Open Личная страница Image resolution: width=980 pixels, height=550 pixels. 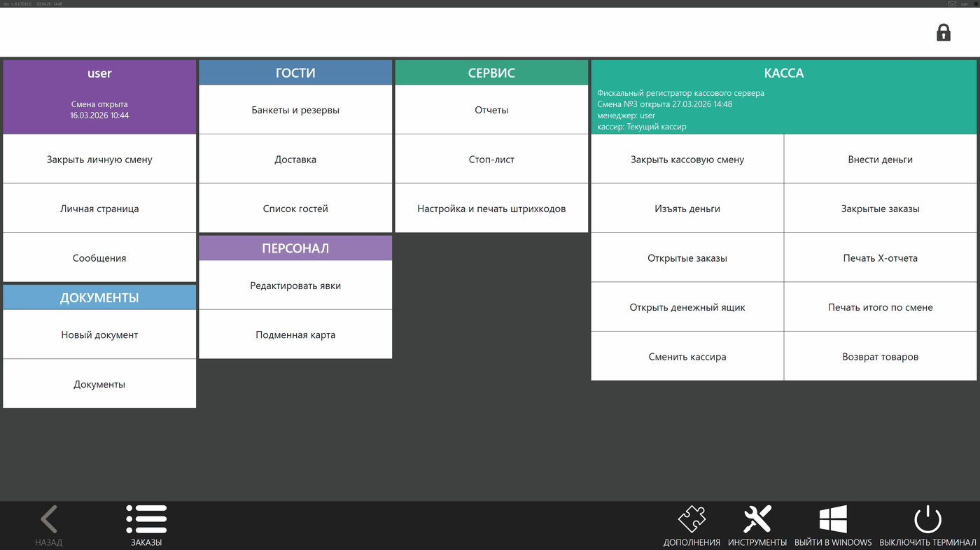point(99,209)
